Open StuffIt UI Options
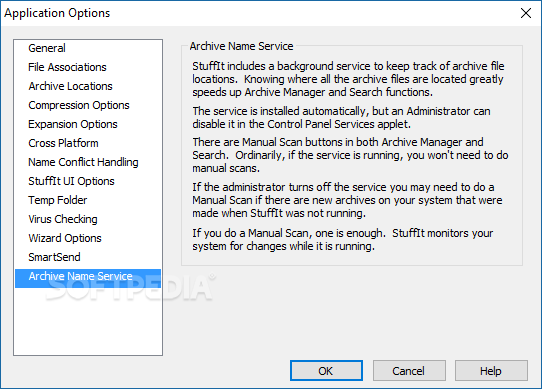Image resolution: width=542 pixels, height=389 pixels. point(88,182)
